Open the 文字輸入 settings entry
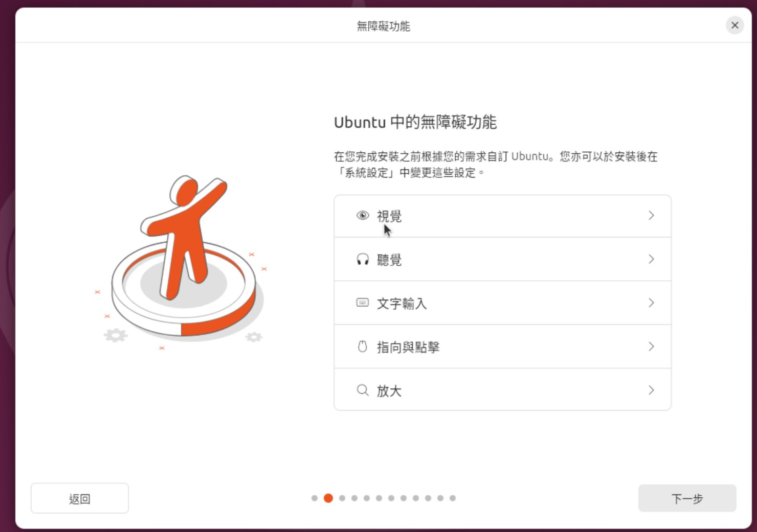The width and height of the screenshot is (757, 532). point(502,303)
